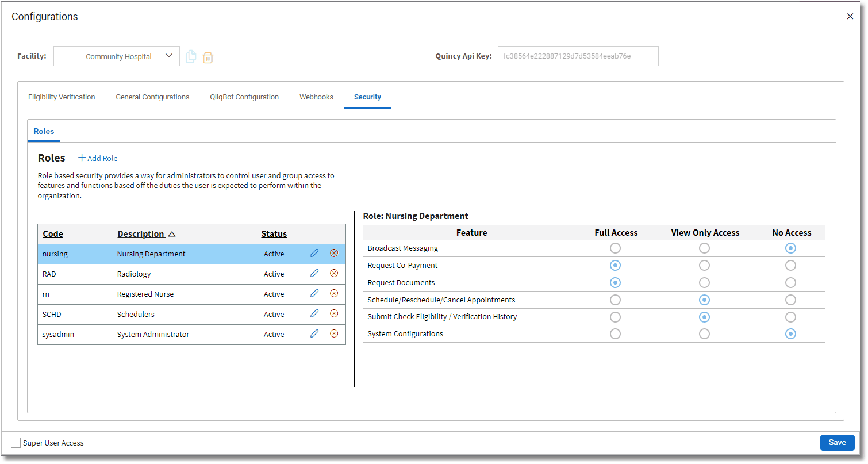Viewport: 868px width, 464px height.
Task: Click the Schedulers description cell
Action: 136,314
